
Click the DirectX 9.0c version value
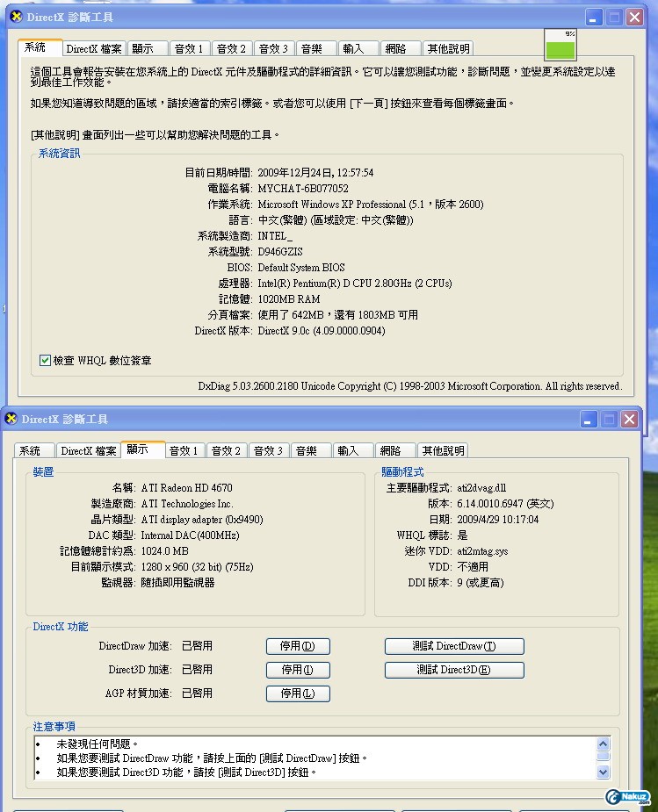322,330
